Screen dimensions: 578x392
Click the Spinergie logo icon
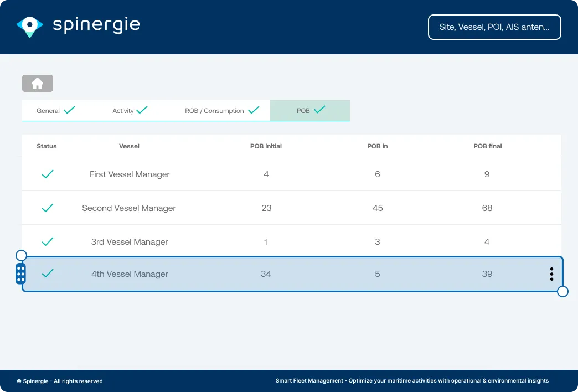[29, 26]
